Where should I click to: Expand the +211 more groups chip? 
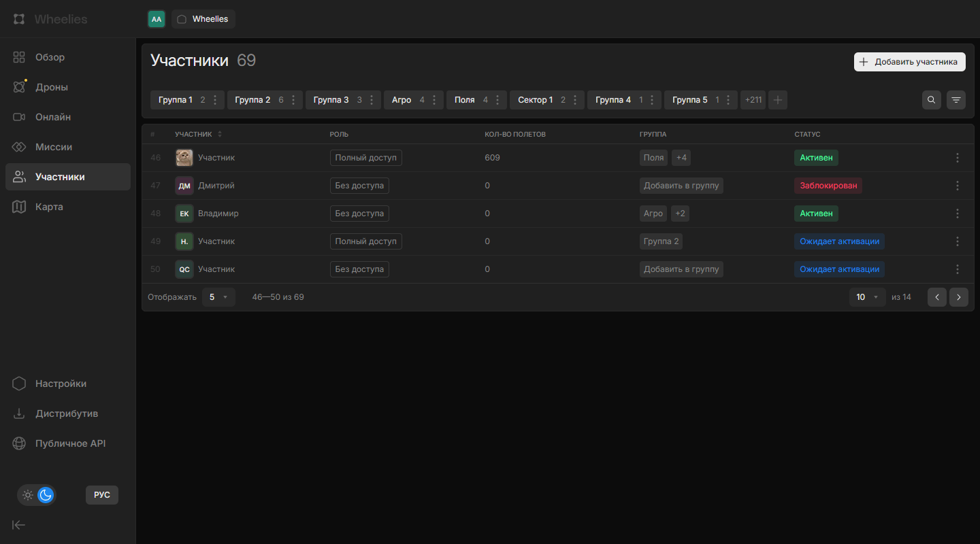(753, 100)
